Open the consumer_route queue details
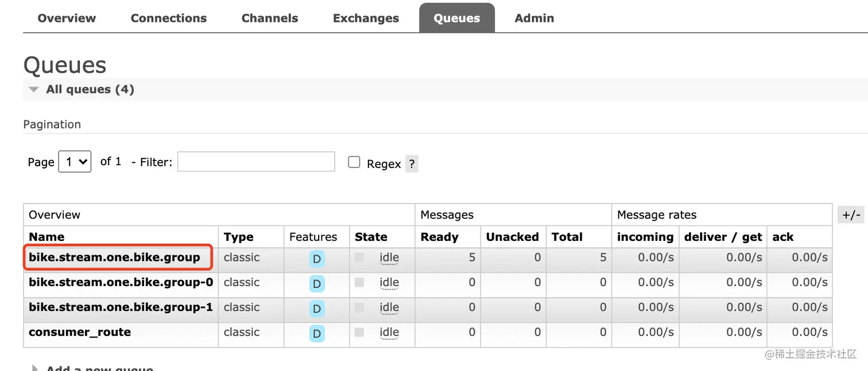The height and width of the screenshot is (371, 868). click(80, 332)
